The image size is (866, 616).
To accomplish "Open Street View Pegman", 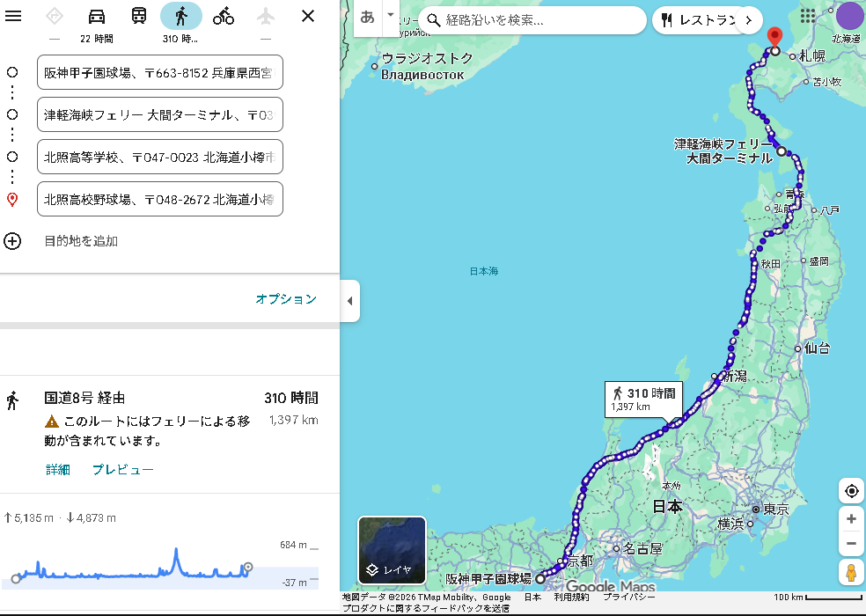I will click(851, 573).
